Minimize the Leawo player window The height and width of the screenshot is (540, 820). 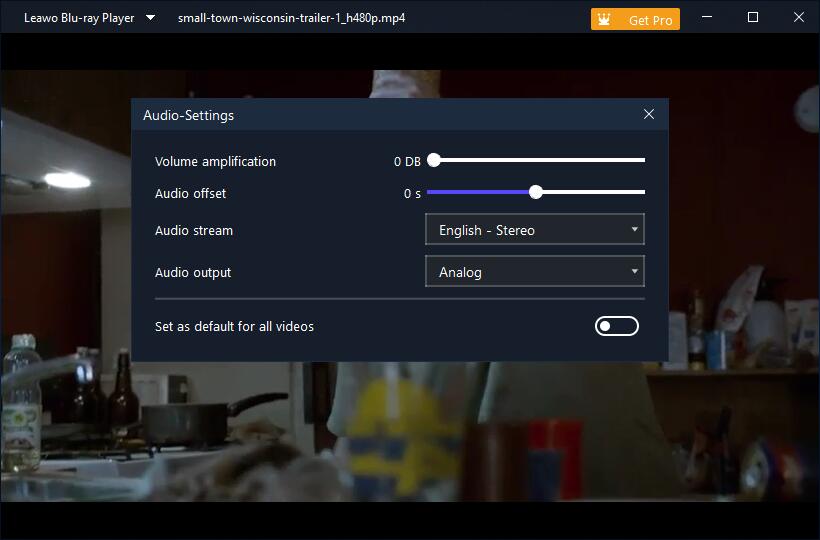tap(707, 18)
